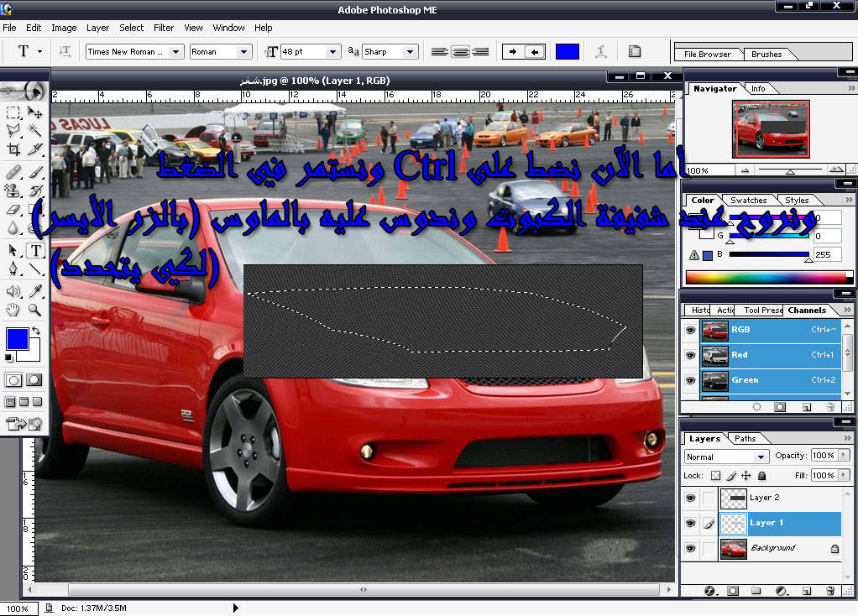
Task: Switch to the Paths tab
Action: tap(745, 438)
